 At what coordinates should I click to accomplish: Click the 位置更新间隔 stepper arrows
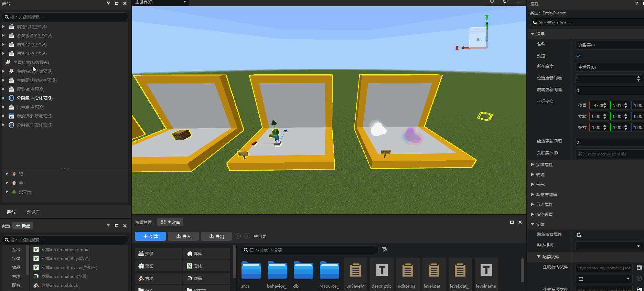[638, 79]
